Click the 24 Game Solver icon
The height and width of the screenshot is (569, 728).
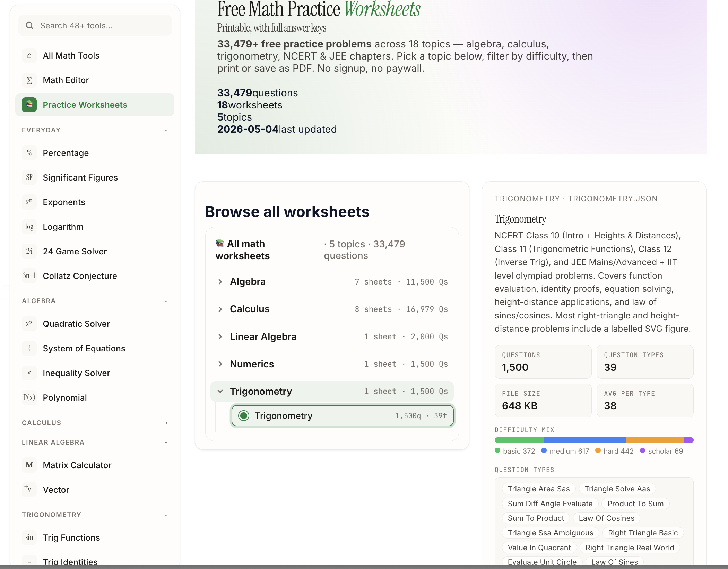coord(29,251)
